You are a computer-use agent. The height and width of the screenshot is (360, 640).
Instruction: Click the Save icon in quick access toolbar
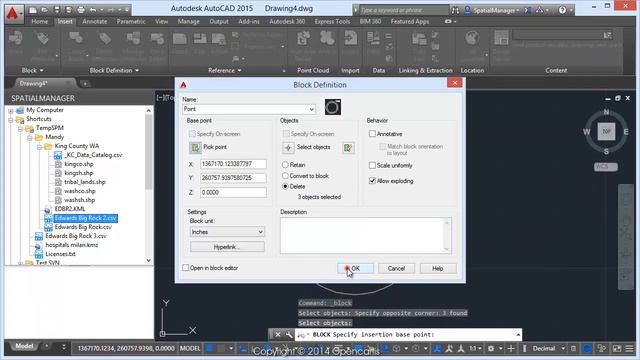[x=56, y=10]
